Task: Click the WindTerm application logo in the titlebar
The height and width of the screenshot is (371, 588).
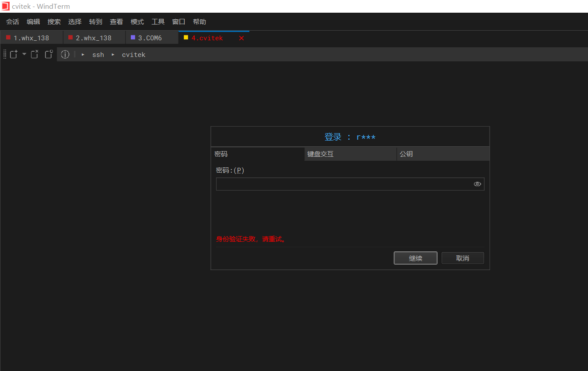Action: pyautogui.click(x=6, y=6)
